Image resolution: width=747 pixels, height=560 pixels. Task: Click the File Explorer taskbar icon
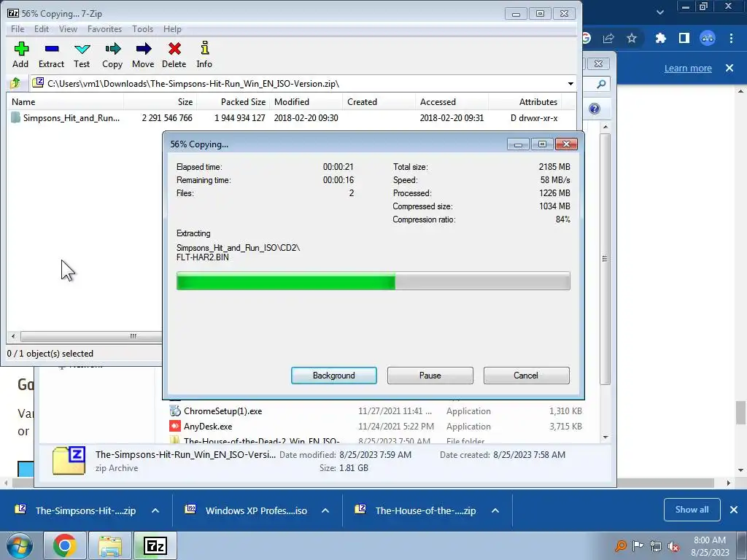click(x=110, y=545)
